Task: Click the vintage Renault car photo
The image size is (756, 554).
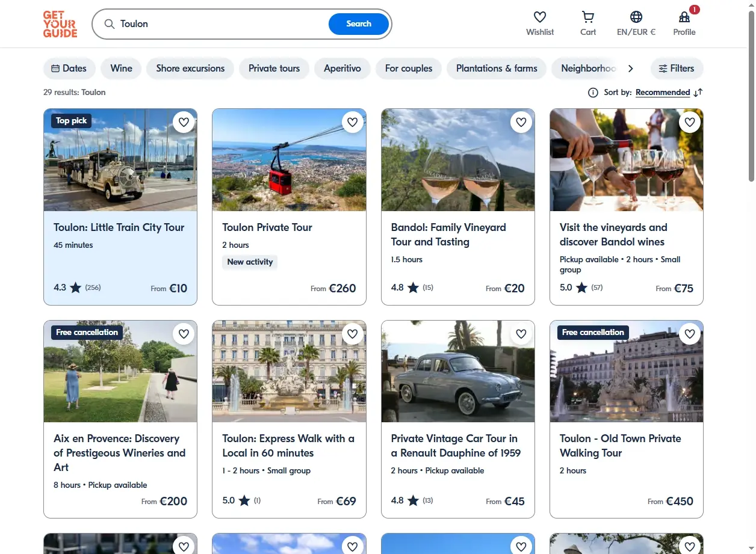Action: click(458, 371)
